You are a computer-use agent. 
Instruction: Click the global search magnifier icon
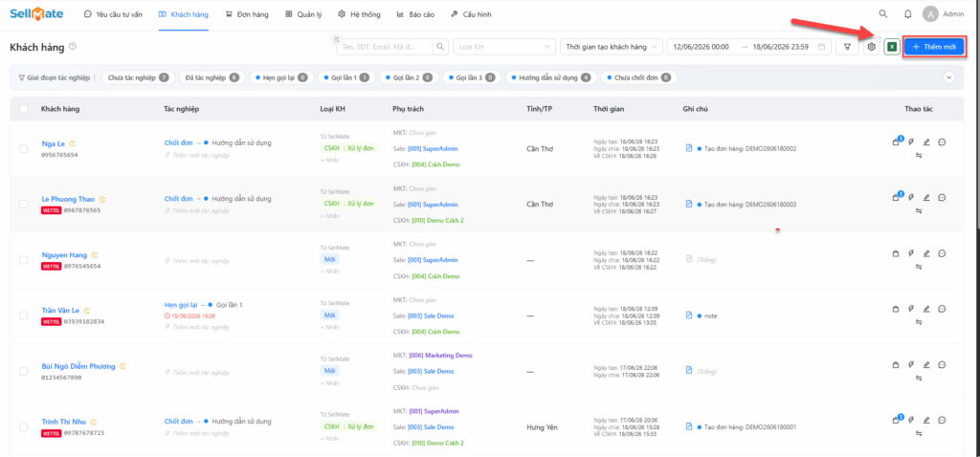883,13
